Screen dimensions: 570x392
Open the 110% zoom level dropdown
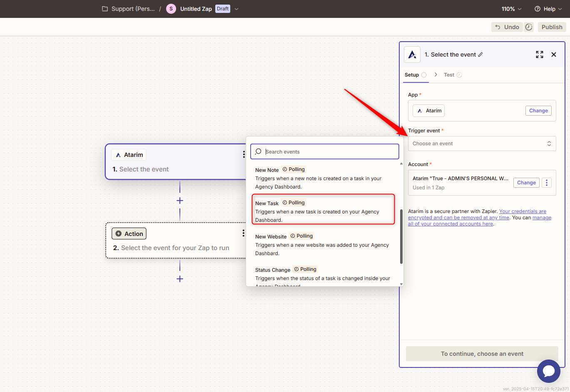coord(511,9)
